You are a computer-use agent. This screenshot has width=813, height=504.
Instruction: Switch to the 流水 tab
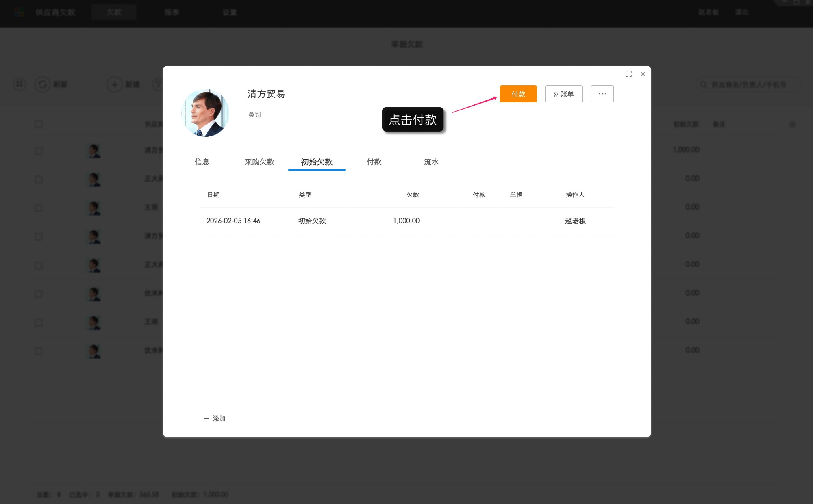431,162
